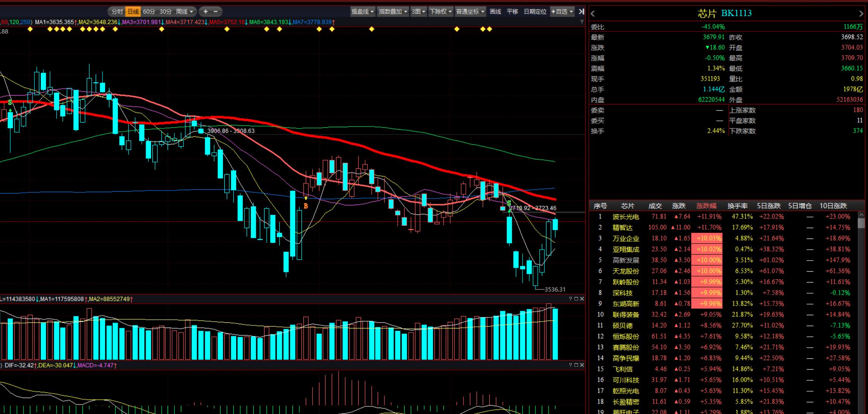Go to previous sector with left arrow
This screenshot has width=868, height=414.
593,14
